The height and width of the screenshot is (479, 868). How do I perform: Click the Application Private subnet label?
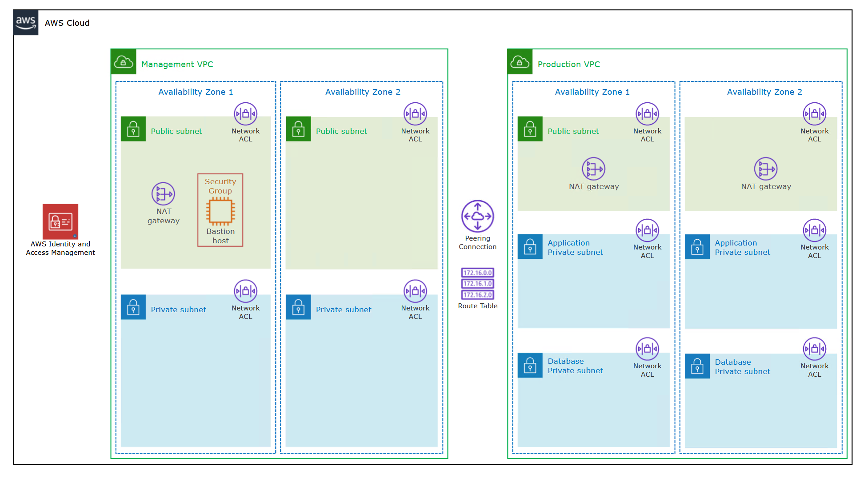(x=576, y=247)
